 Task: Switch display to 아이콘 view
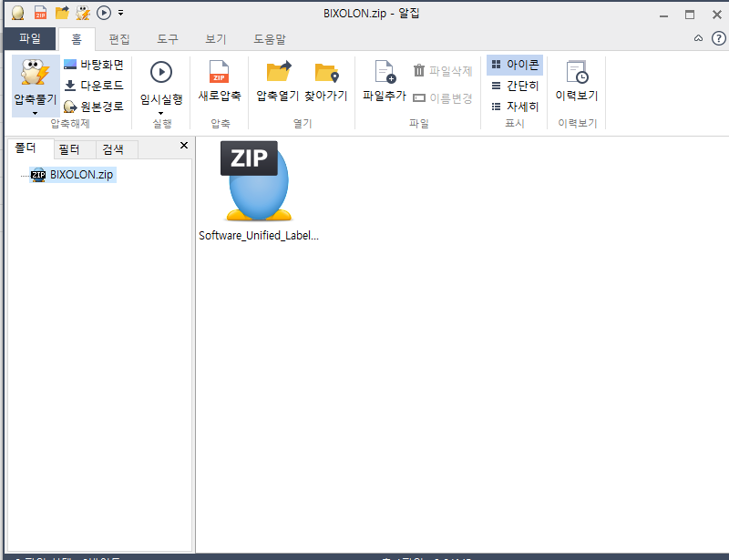click(515, 65)
